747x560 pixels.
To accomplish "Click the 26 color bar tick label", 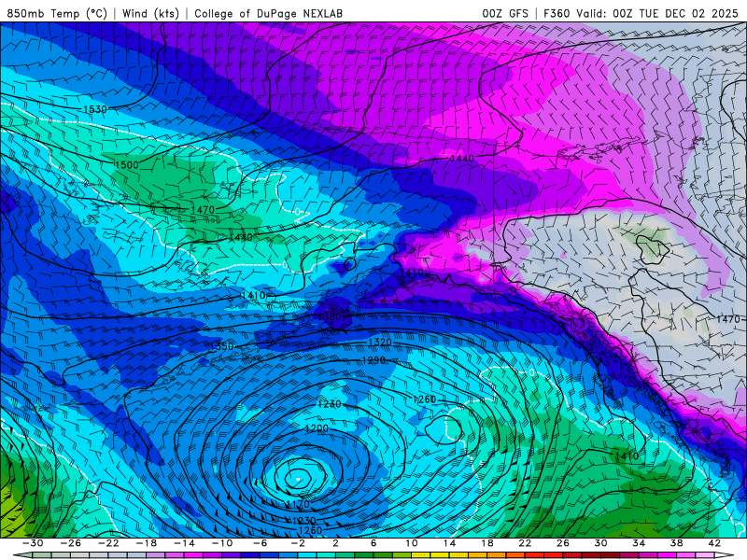I will click(563, 543).
